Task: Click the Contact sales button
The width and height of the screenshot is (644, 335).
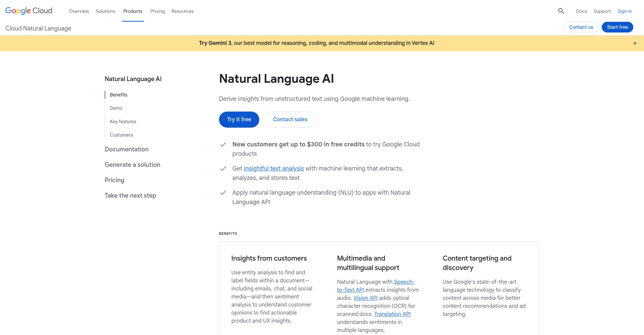Action: click(x=290, y=119)
